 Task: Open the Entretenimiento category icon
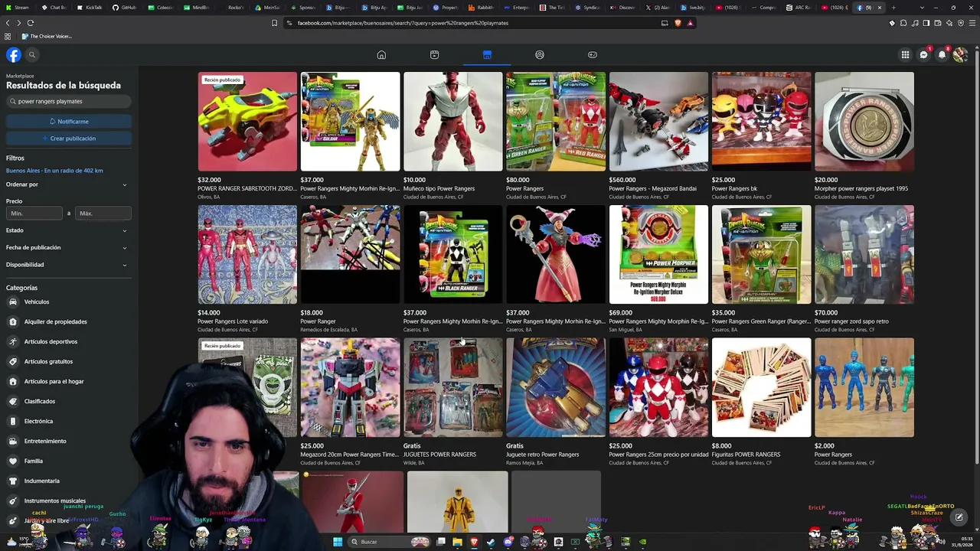13,441
